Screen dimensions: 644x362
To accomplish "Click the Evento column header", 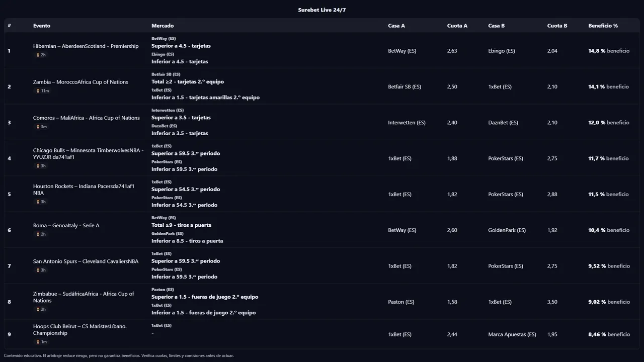I will [42, 26].
